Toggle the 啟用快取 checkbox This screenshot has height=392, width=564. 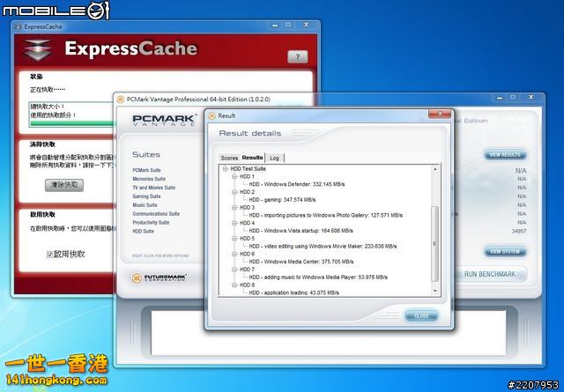(x=50, y=255)
